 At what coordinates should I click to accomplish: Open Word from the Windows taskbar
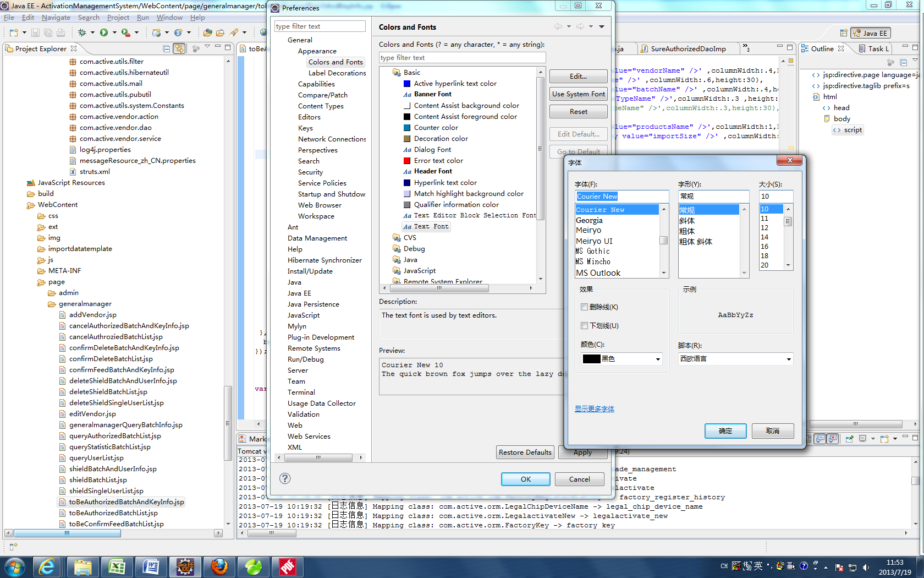tap(151, 566)
